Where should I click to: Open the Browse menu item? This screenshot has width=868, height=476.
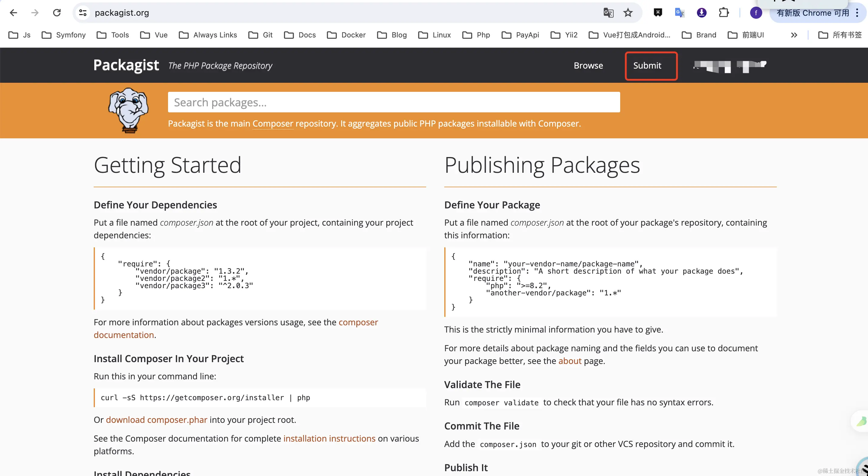coord(588,65)
